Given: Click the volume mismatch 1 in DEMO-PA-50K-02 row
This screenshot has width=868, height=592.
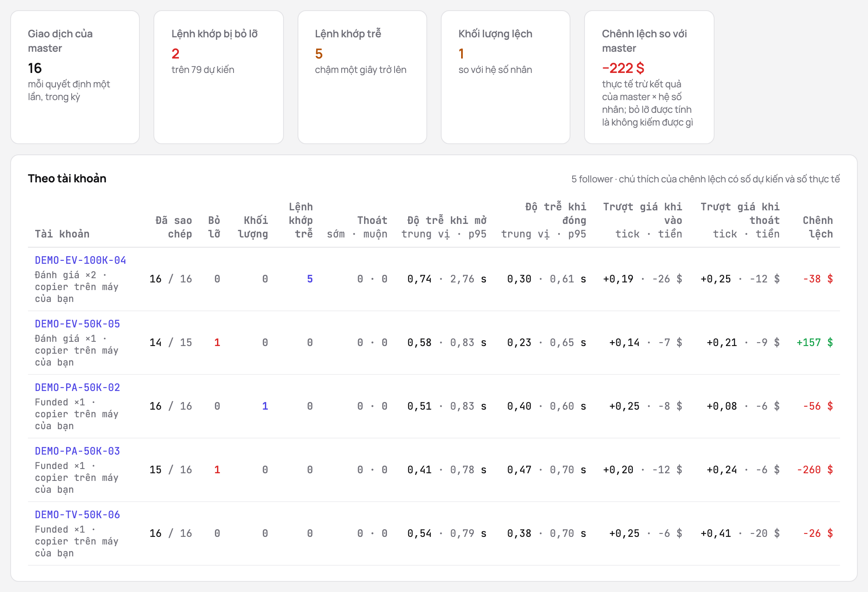Looking at the screenshot, I should tap(265, 406).
